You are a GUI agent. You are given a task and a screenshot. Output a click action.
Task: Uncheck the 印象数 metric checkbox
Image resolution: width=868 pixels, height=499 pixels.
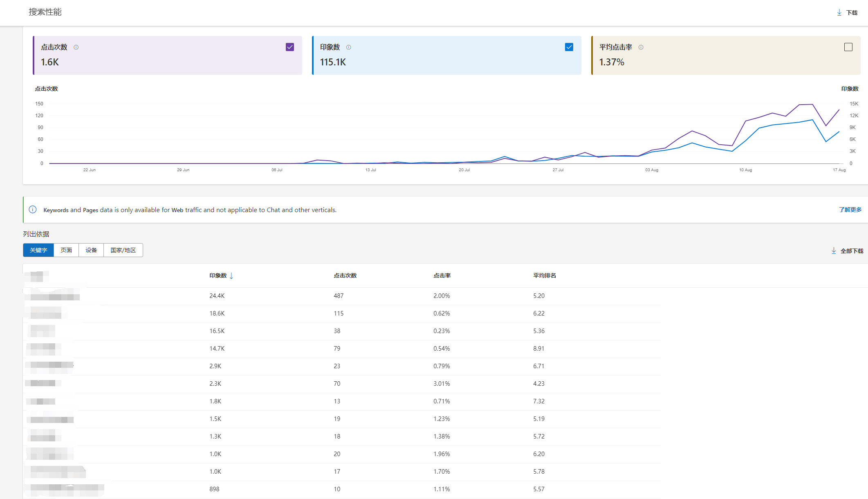569,47
